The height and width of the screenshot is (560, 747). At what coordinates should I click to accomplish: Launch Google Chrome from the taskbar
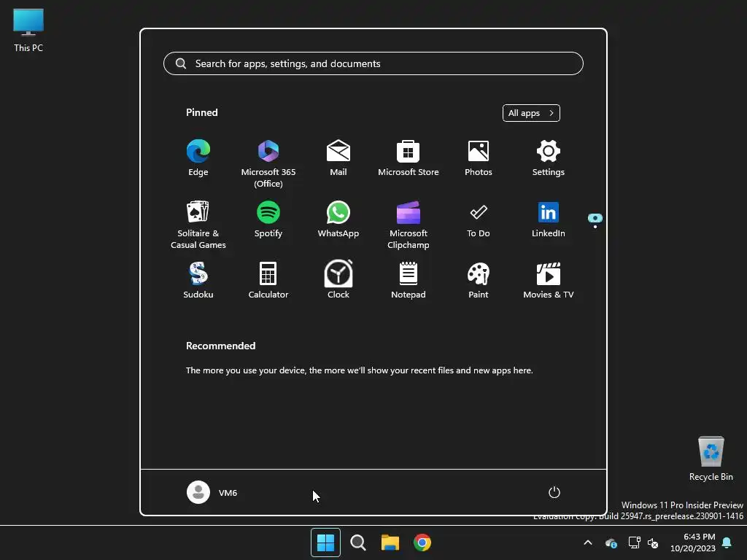[422, 542]
